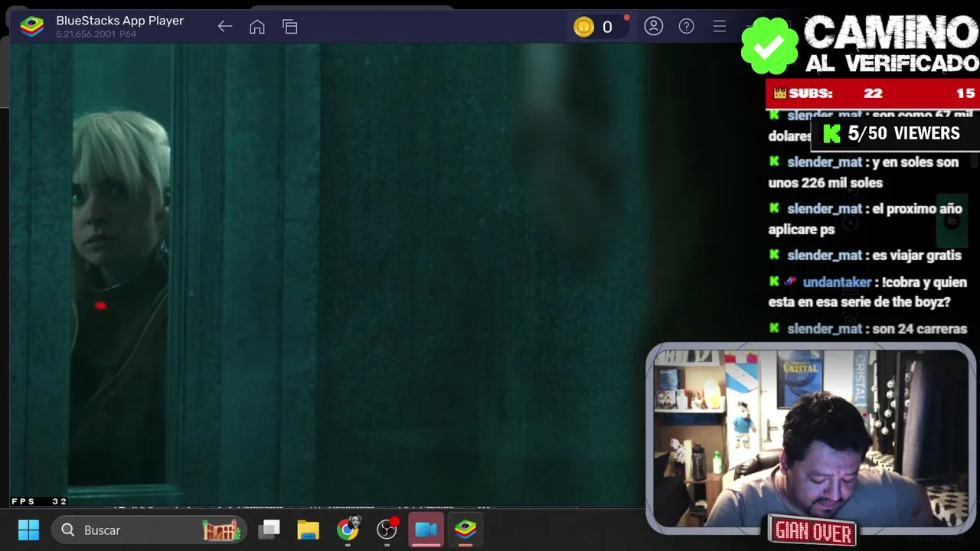Click the coin count showing 0
This screenshot has width=980, height=551.
pos(607,28)
